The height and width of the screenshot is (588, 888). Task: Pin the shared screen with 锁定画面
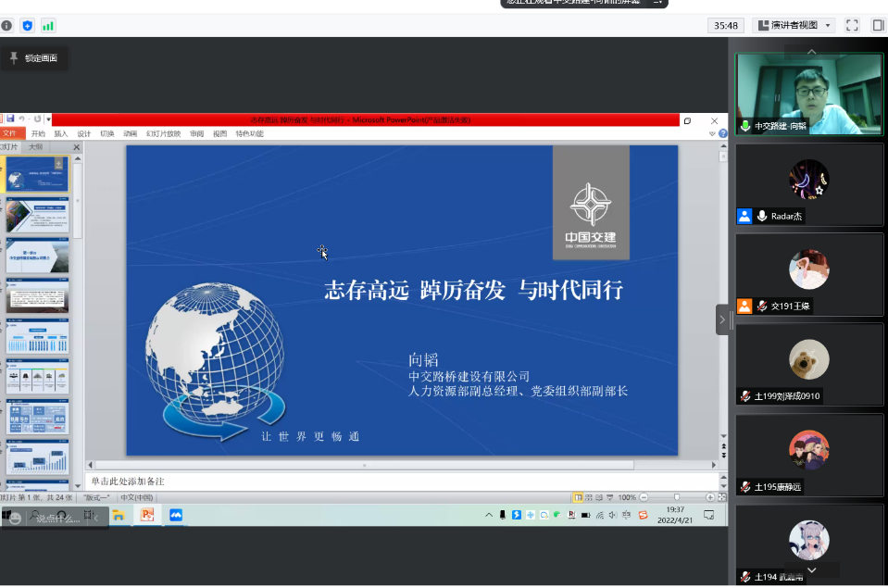33,58
